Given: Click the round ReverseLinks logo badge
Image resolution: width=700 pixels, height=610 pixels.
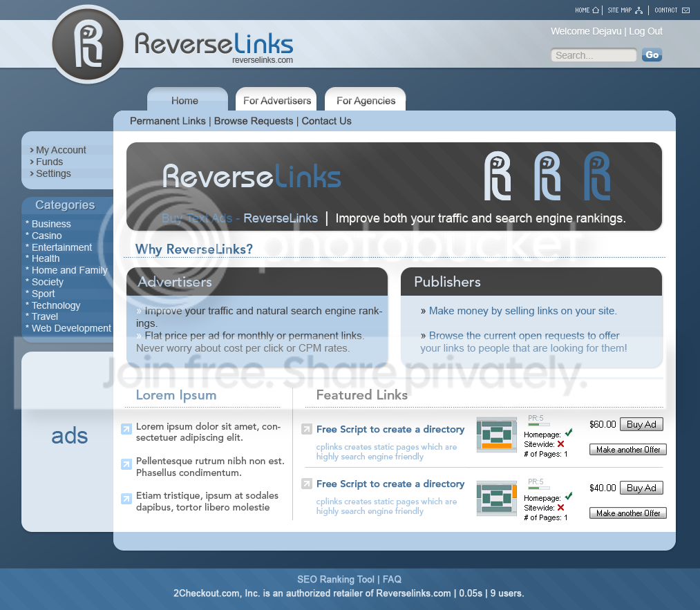Looking at the screenshot, I should point(88,45).
